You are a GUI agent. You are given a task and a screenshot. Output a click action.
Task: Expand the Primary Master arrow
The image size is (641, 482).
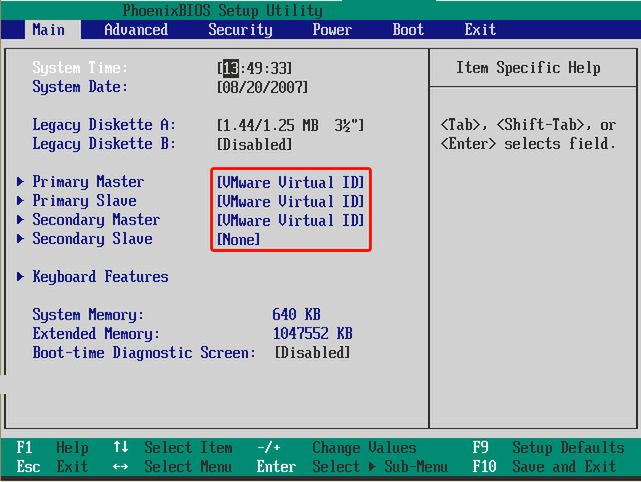point(20,182)
